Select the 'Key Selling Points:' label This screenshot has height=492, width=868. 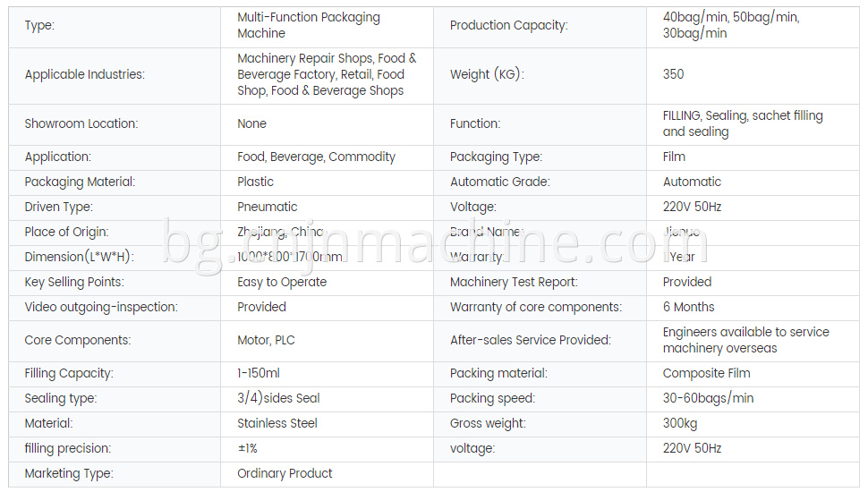[x=74, y=283]
